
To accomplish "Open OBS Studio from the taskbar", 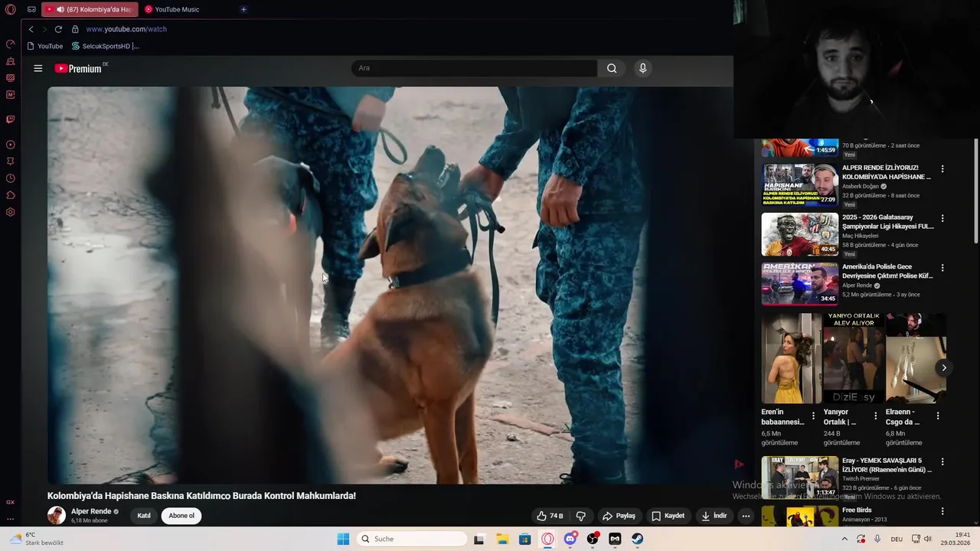I will pos(593,539).
